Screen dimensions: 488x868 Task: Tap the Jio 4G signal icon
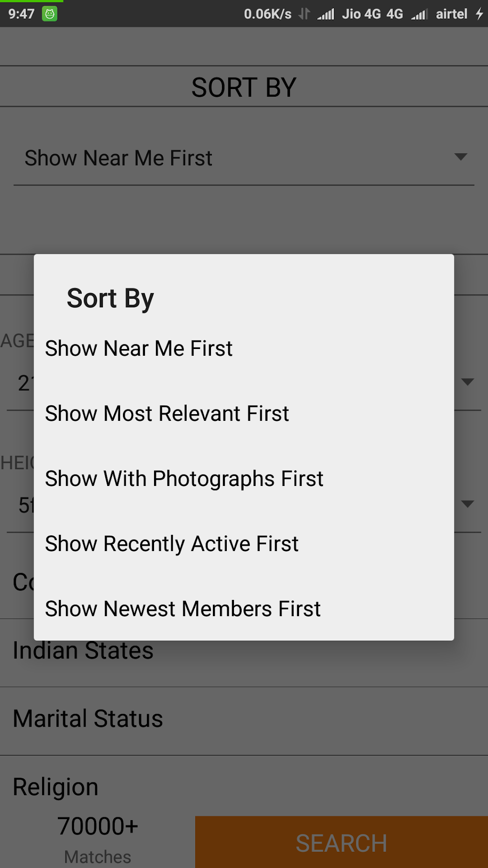[x=326, y=14]
